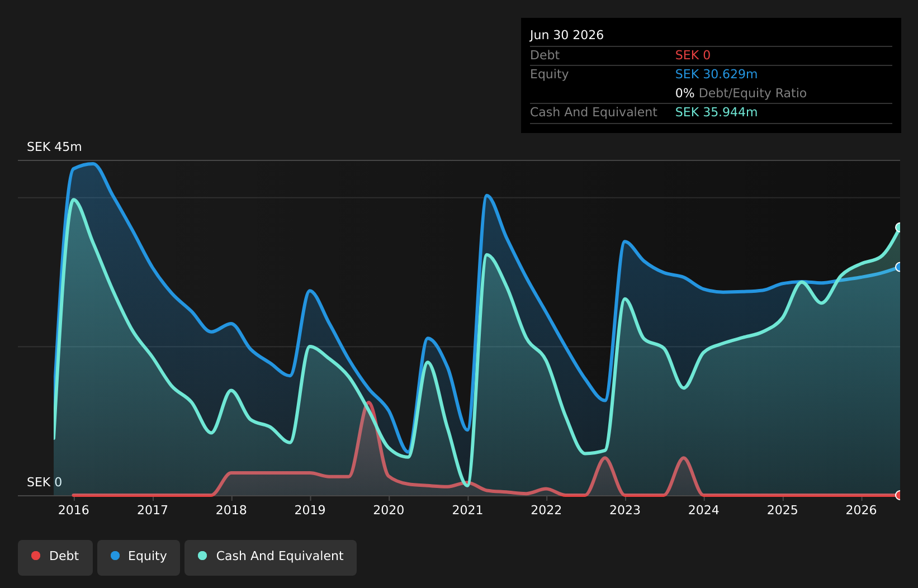Click the red Debt endpoint marker on chart

pos(900,495)
